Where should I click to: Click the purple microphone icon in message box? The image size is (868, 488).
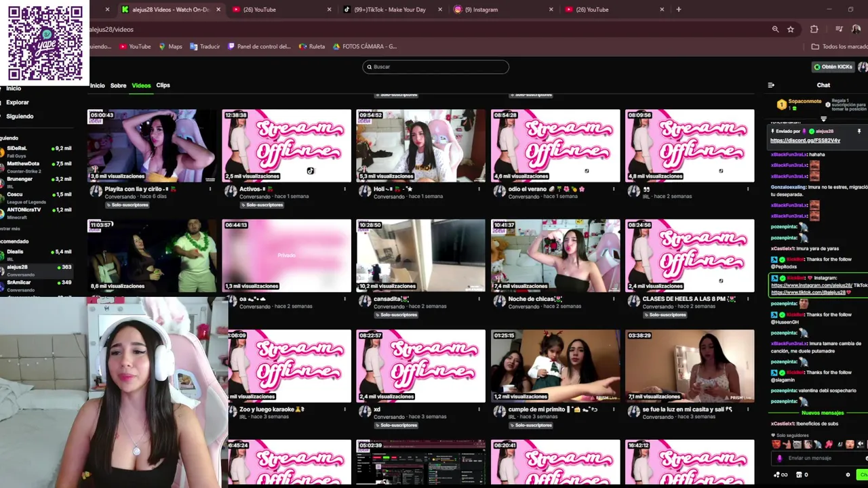tap(779, 458)
